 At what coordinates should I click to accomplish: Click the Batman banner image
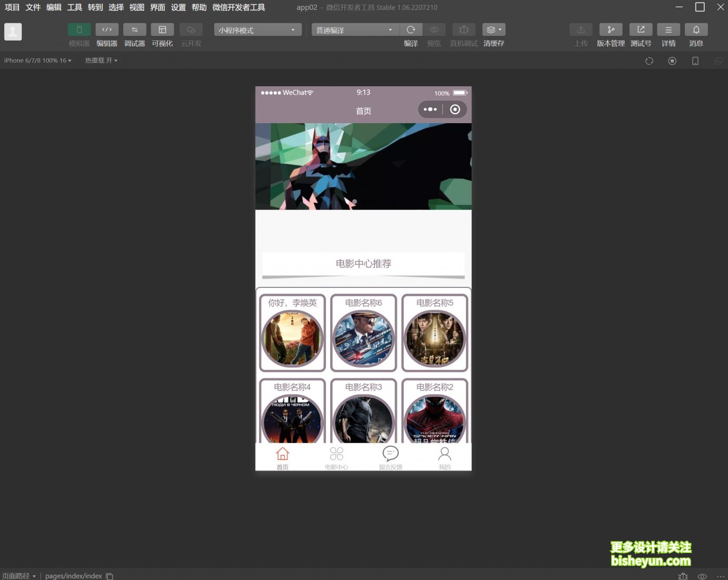[x=363, y=166]
